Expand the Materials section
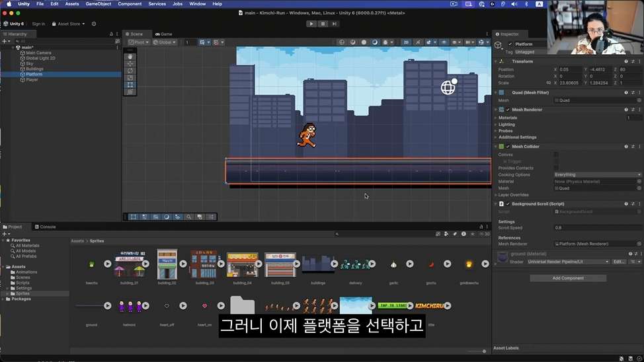Screen dimensions: 644x362 tap(496, 118)
